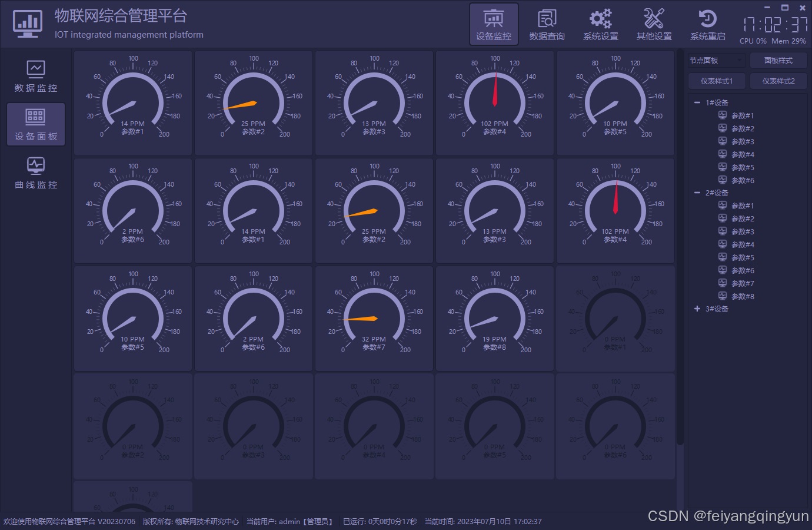Expand the 3#设备 tree node
This screenshot has width=812, height=530.
coord(697,309)
